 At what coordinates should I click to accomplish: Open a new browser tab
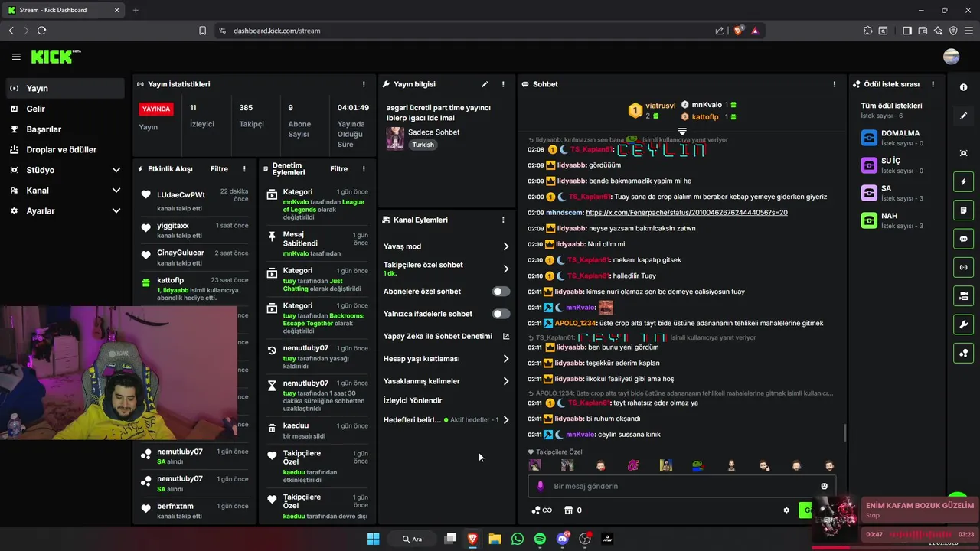pos(136,10)
